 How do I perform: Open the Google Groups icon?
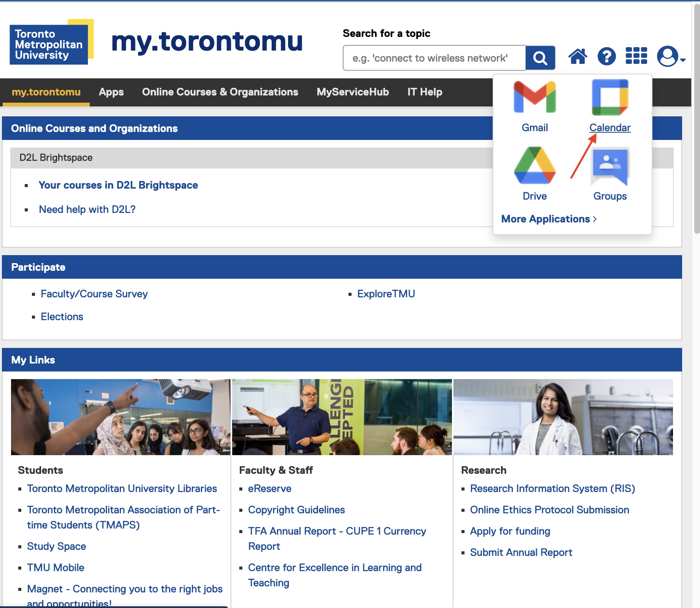610,166
